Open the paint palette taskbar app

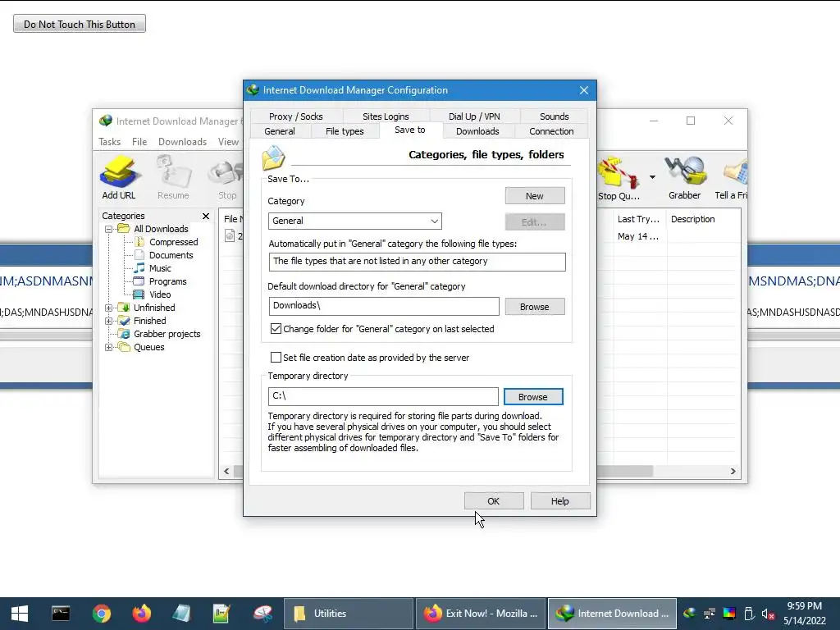coord(262,614)
